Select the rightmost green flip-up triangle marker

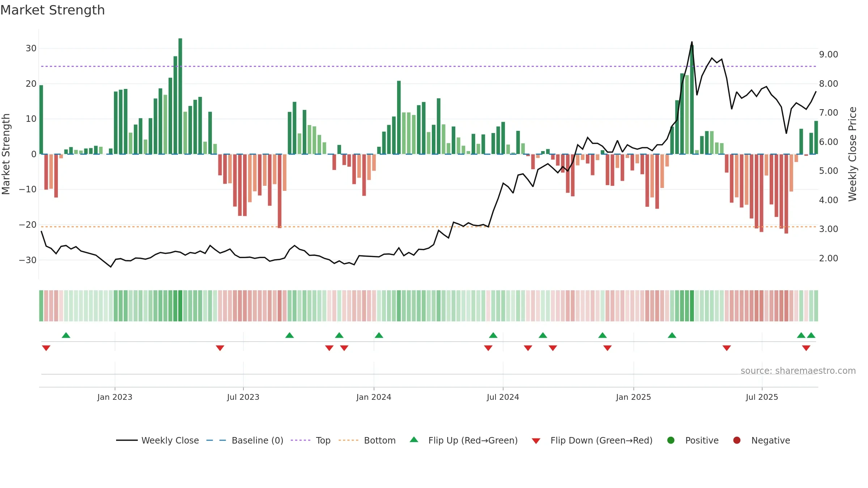point(811,335)
